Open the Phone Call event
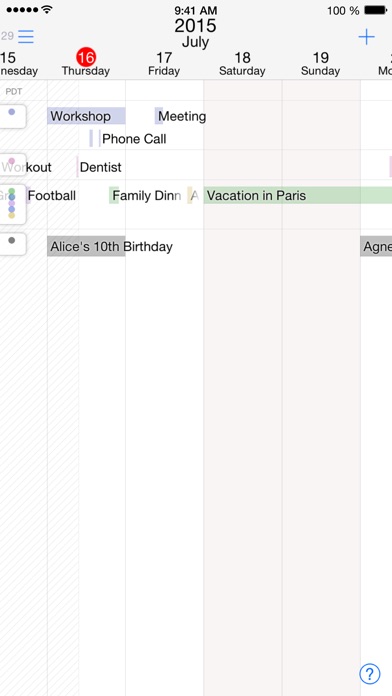The image size is (392, 696). tap(128, 138)
